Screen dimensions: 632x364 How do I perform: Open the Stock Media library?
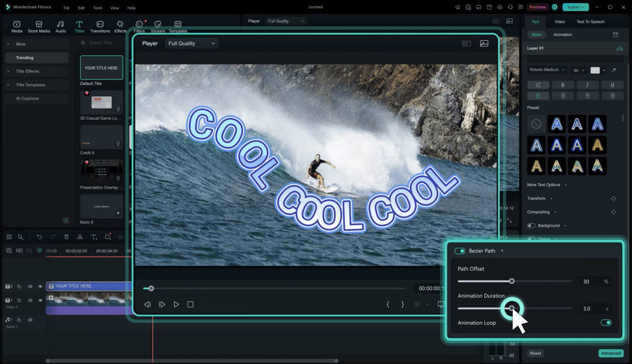pos(39,26)
